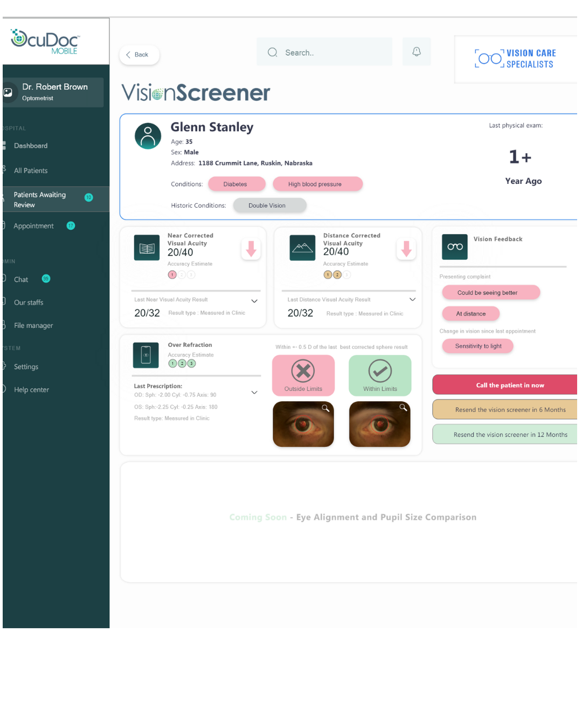This screenshot has width=582, height=728.
Task: Open Chat with 99 unread messages
Action: click(20, 279)
